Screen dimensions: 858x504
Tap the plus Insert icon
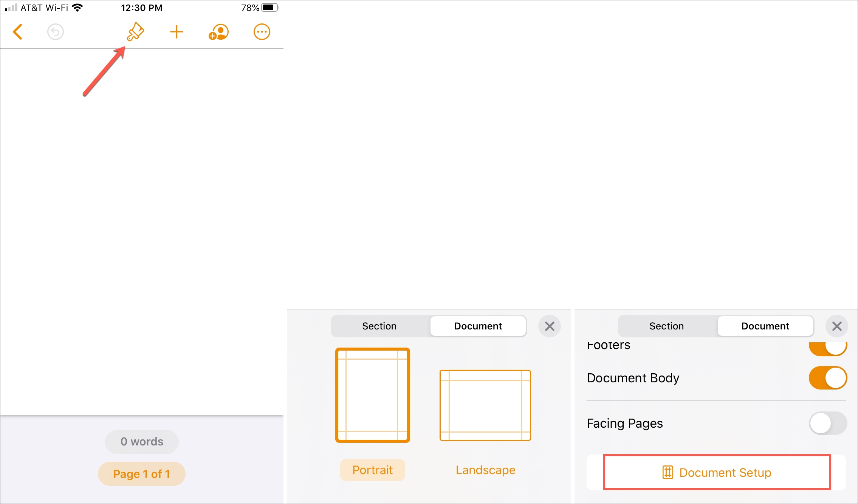click(177, 32)
